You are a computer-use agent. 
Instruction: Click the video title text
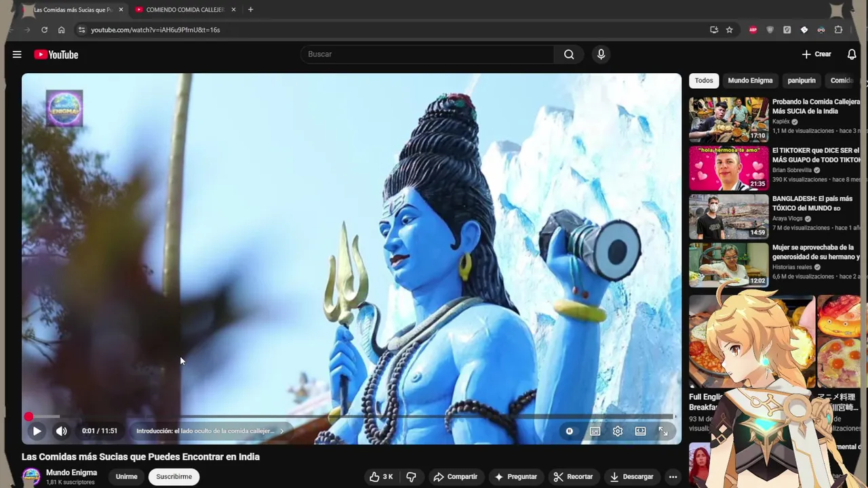coord(140,457)
